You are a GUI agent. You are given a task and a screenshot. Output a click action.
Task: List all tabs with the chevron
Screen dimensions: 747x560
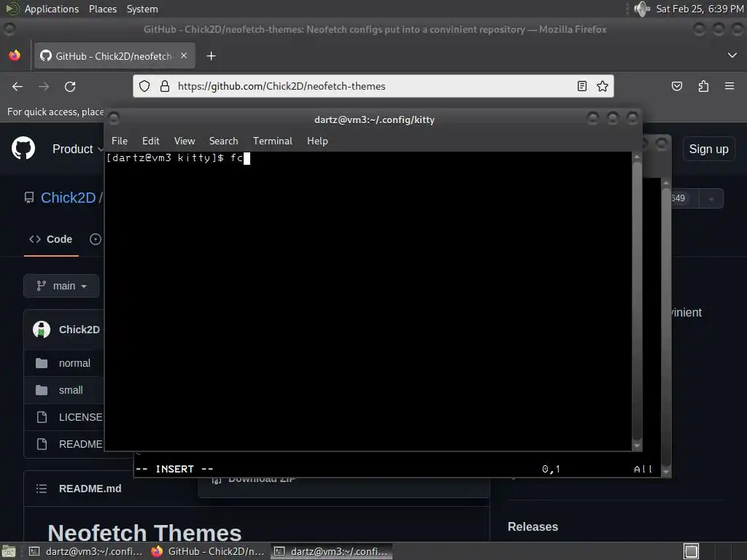click(x=732, y=55)
